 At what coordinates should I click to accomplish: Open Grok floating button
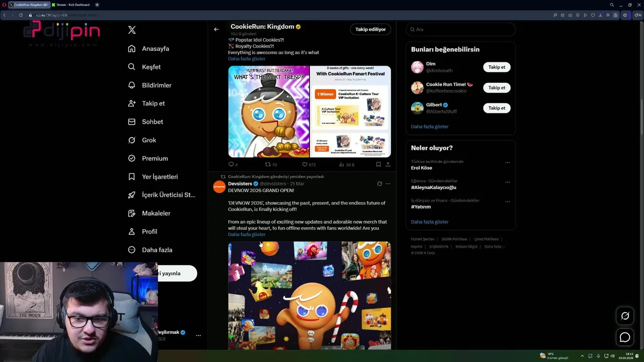pyautogui.click(x=625, y=316)
